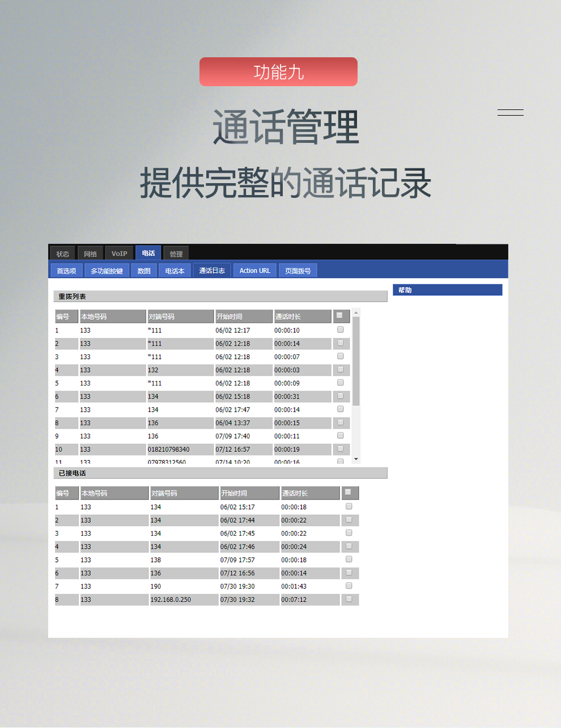This screenshot has width=561, height=728.
Task: Tick checkbox for redial entry 018210798340
Action: pyautogui.click(x=341, y=448)
